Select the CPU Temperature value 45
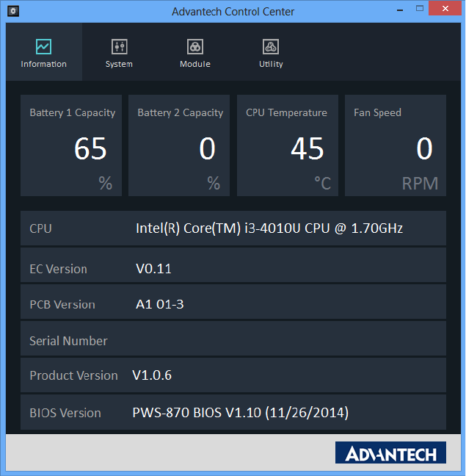 tap(307, 148)
